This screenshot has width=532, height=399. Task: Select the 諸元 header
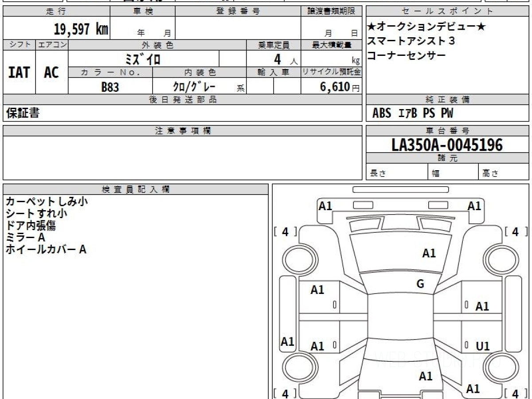(447, 158)
